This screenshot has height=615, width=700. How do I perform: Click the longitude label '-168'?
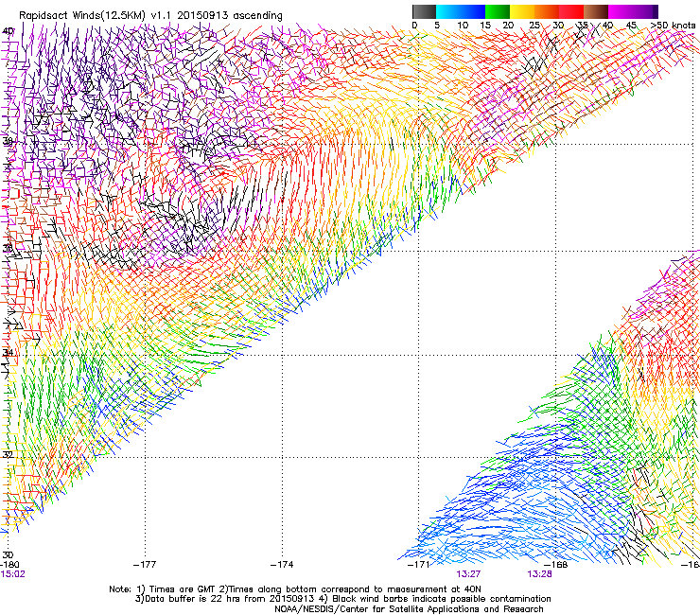click(556, 565)
